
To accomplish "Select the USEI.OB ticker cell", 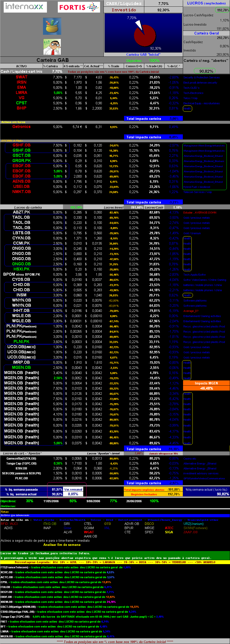I will coord(21,187).
